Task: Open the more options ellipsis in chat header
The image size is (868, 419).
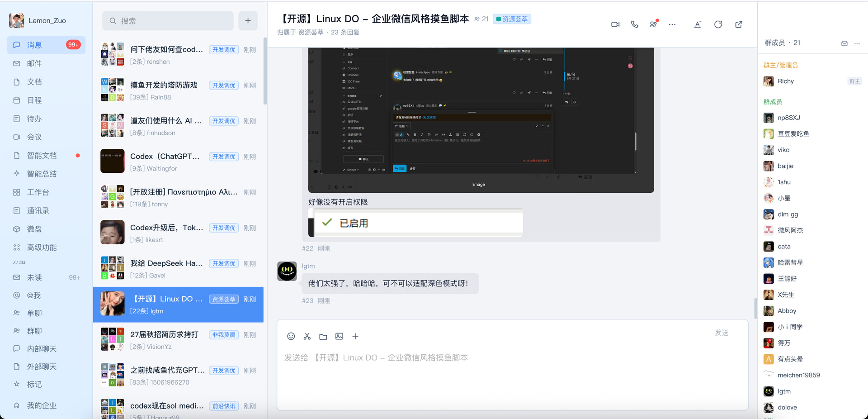Action: coord(672,24)
